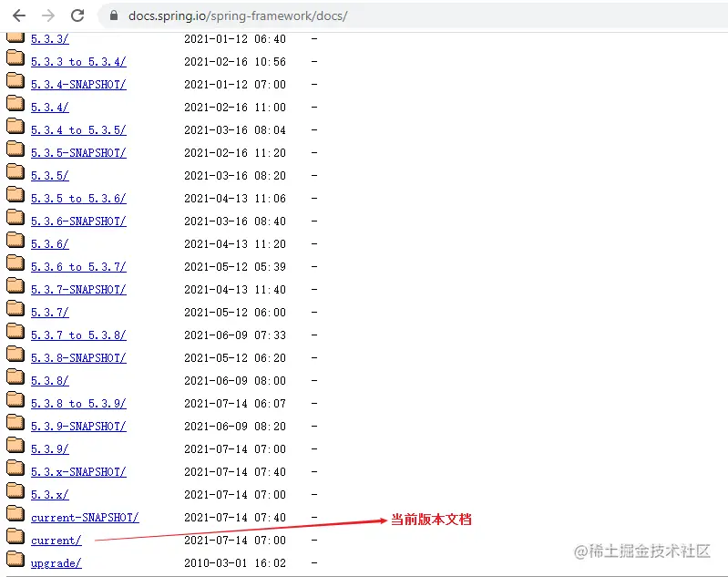Select the timestamp 2021-04-13 11:06
Screen dimensions: 728x577
pyautogui.click(x=235, y=199)
